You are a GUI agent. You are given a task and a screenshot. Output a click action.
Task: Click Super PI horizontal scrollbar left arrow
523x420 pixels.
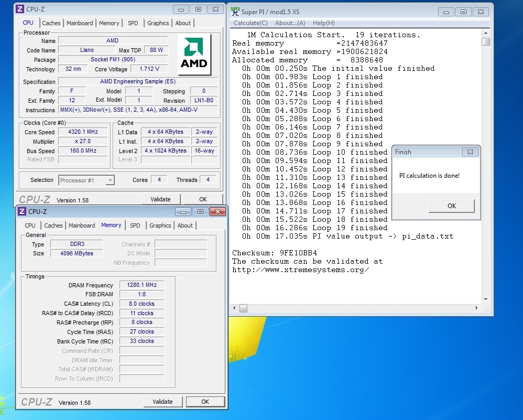tap(234, 308)
